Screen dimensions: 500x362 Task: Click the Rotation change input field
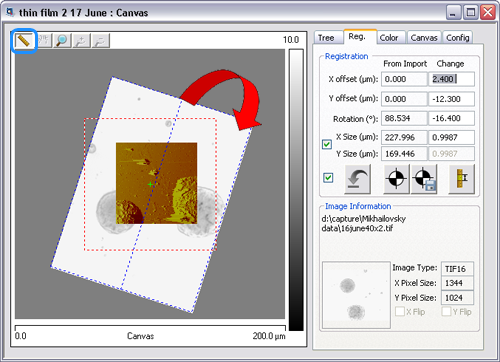coord(451,118)
